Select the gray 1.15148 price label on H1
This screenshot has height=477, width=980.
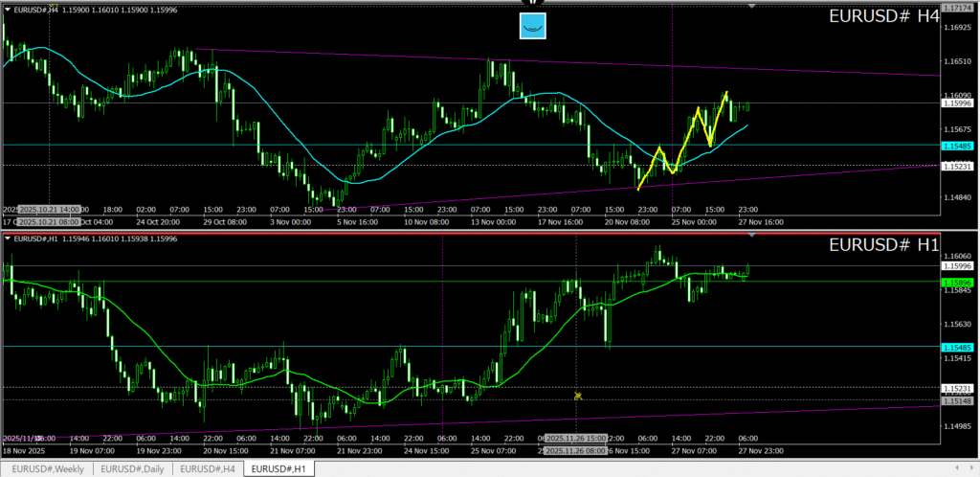point(958,400)
